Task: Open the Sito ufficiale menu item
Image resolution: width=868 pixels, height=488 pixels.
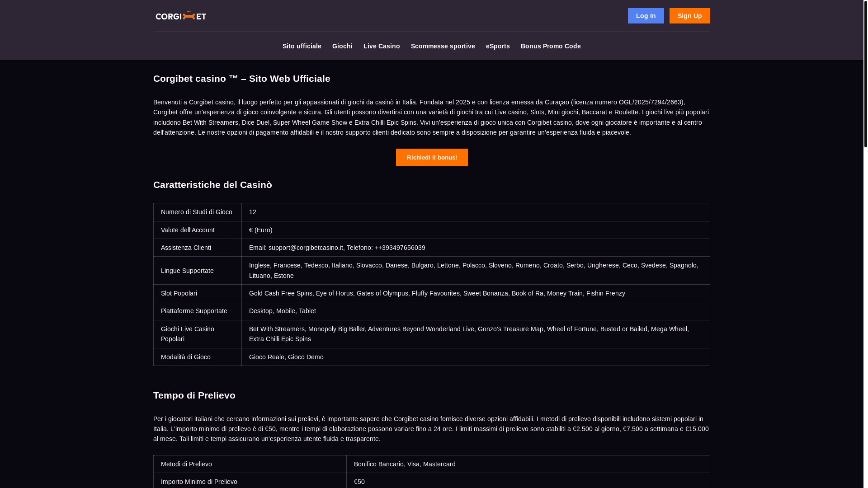Action: 302,46
